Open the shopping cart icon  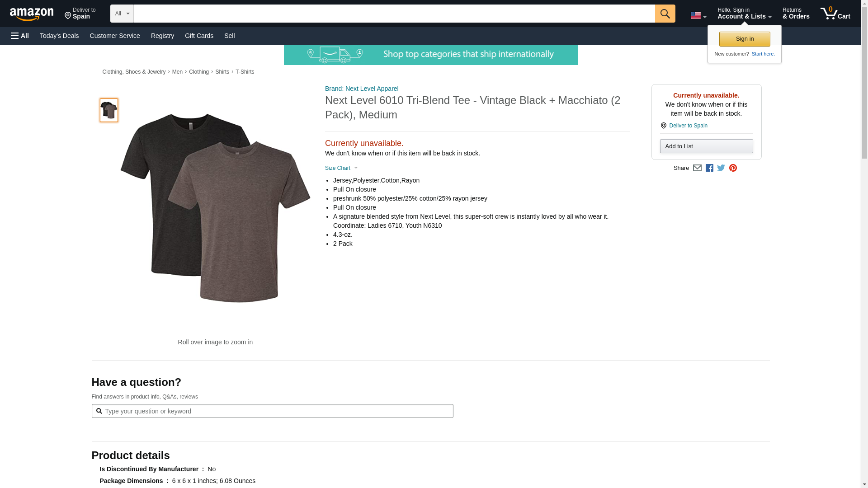coord(835,13)
